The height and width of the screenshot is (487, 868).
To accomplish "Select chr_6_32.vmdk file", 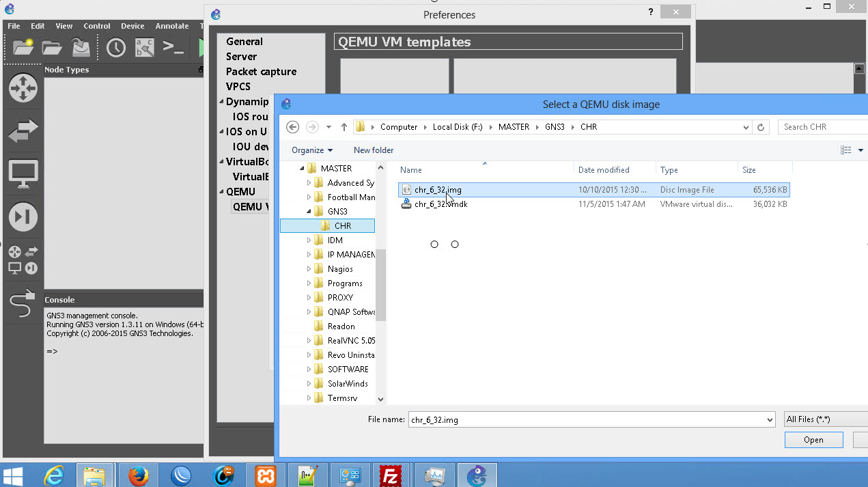I will (x=593, y=204).
